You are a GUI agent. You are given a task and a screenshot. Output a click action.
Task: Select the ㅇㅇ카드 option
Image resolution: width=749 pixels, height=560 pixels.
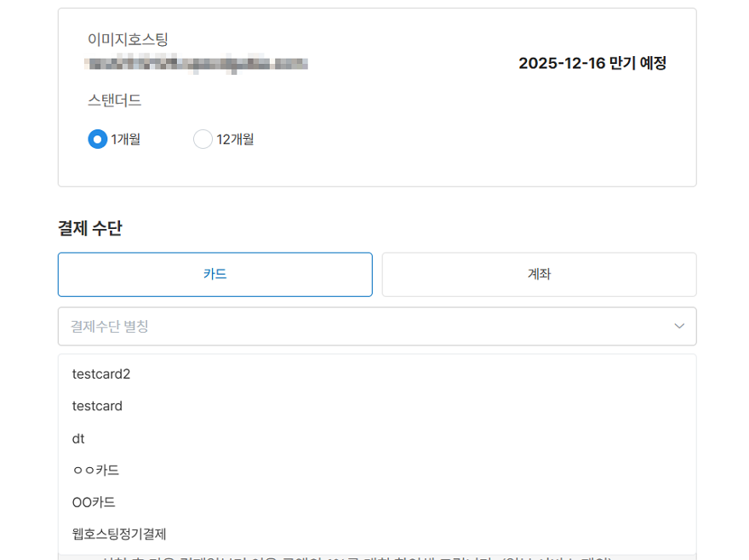point(95,470)
